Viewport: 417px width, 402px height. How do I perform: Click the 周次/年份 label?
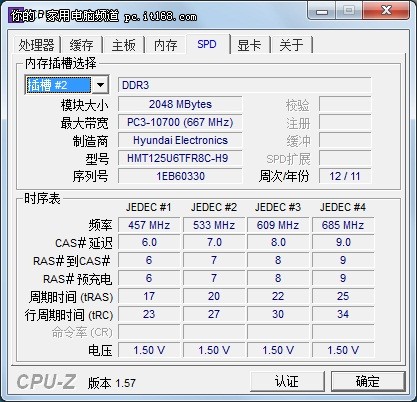(x=284, y=176)
